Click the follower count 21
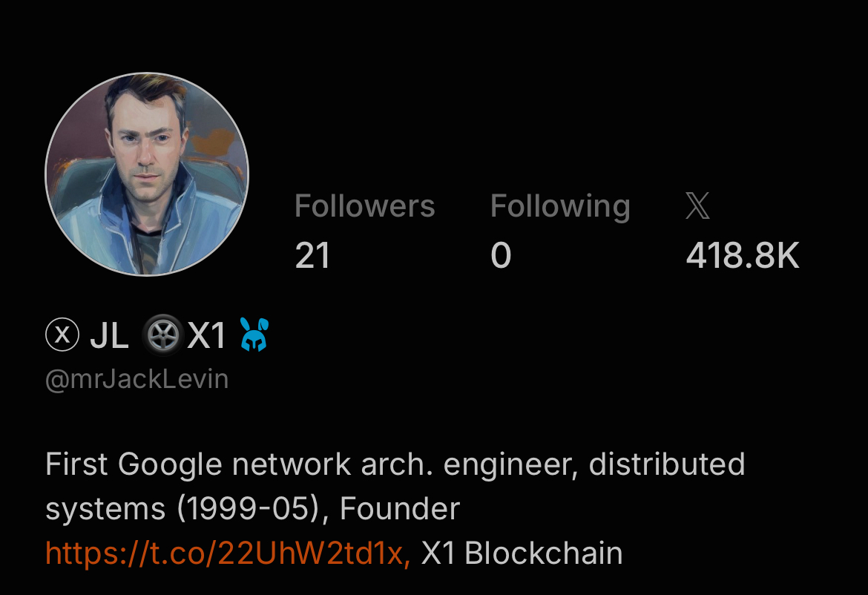The width and height of the screenshot is (868, 595). (312, 256)
